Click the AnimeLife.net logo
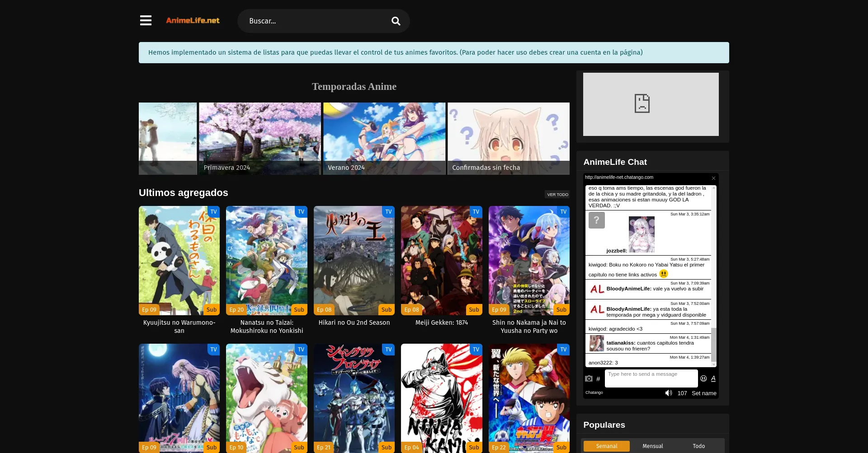This screenshot has height=453, width=868. pos(193,21)
